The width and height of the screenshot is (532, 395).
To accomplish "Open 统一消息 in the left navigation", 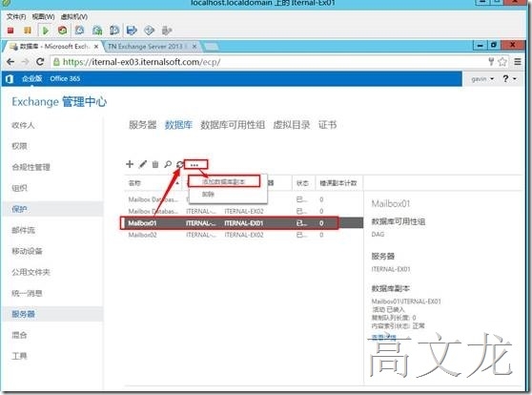I will pyautogui.click(x=27, y=293).
